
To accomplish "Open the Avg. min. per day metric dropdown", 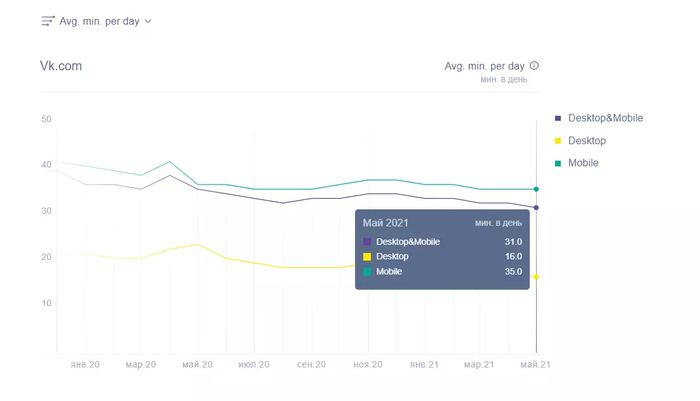I will [x=99, y=21].
